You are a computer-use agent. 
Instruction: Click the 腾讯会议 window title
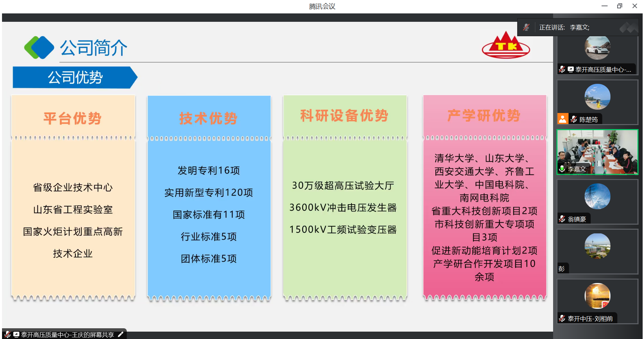point(322,6)
